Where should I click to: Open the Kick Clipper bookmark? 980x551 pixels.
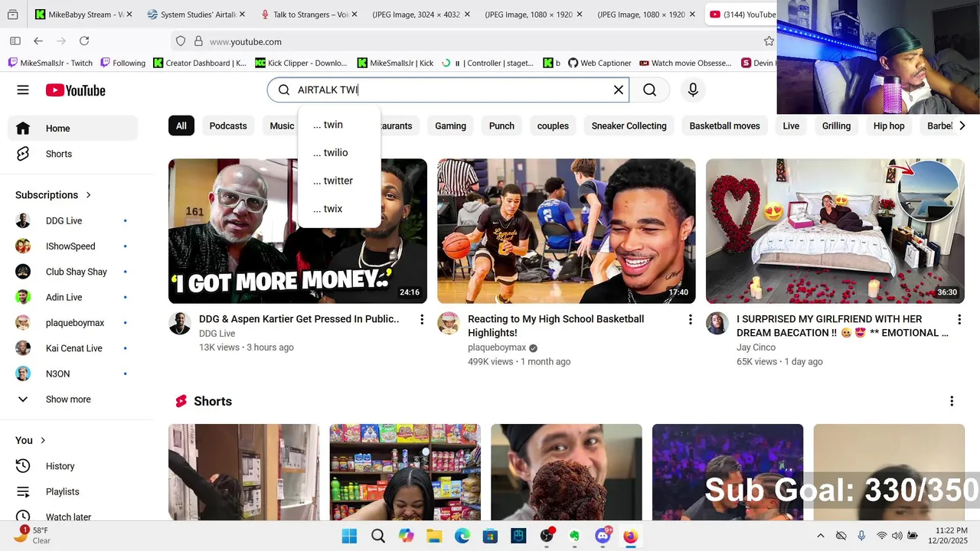[x=301, y=63]
